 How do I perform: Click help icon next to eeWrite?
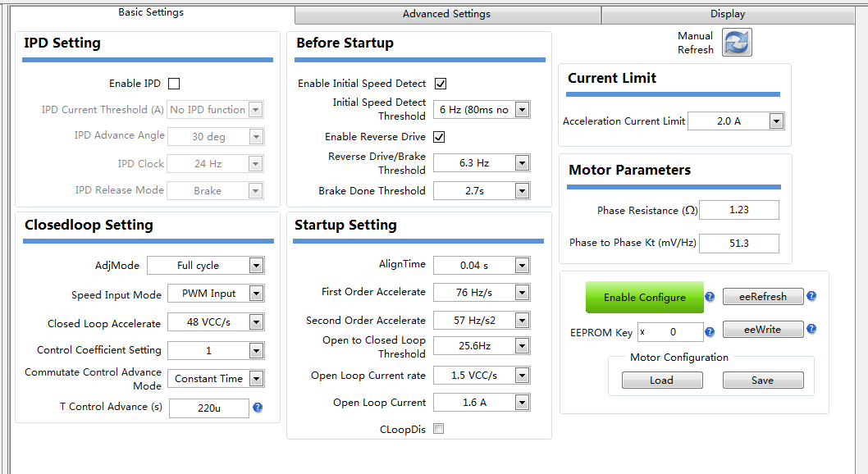pyautogui.click(x=811, y=329)
